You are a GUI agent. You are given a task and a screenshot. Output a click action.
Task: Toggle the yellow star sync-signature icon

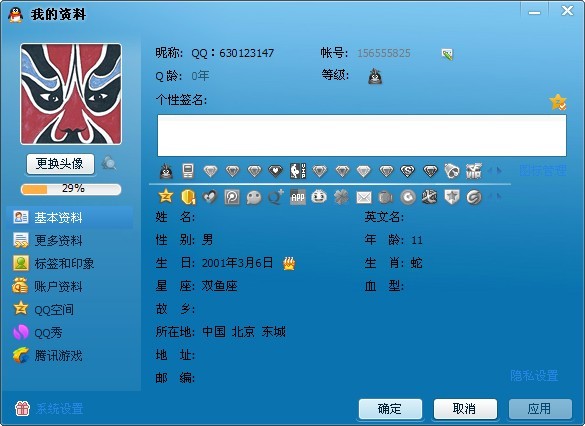557,102
